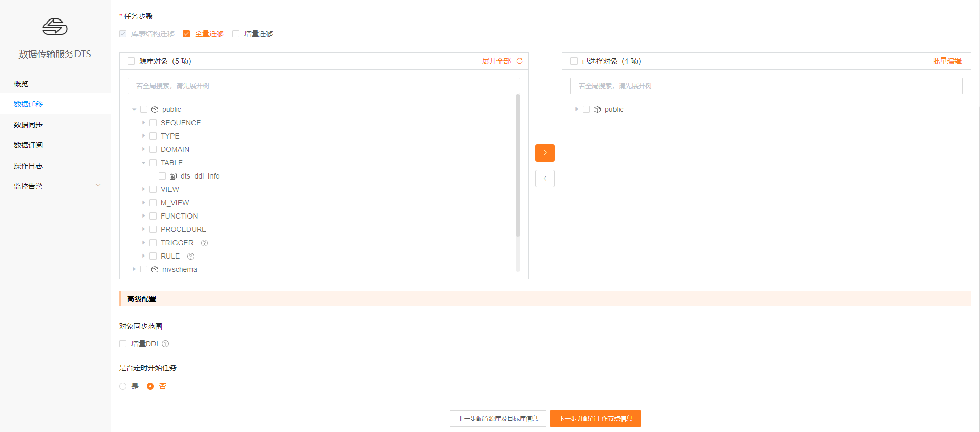The width and height of the screenshot is (980, 432).
Task: Check the TRIGGER checkbox
Action: point(153,243)
